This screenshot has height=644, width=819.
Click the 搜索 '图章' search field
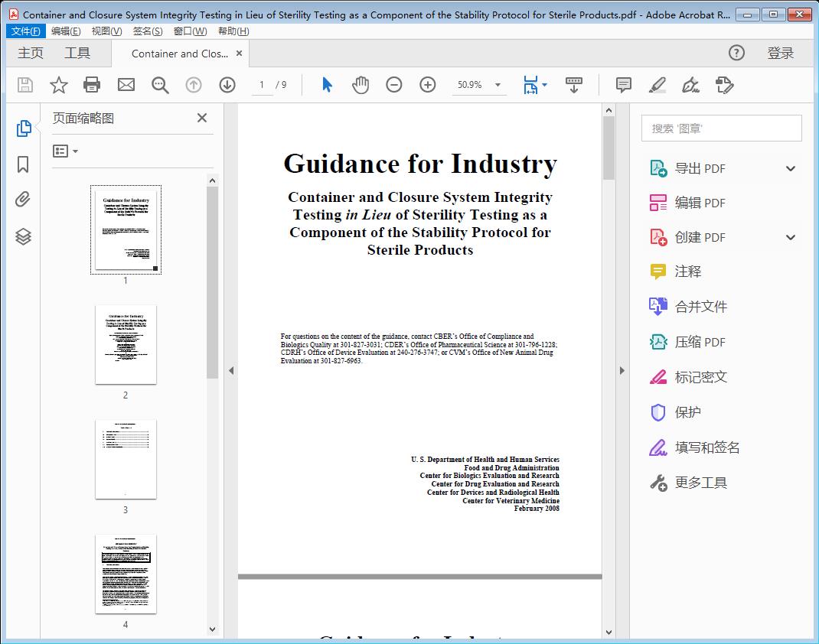721,128
